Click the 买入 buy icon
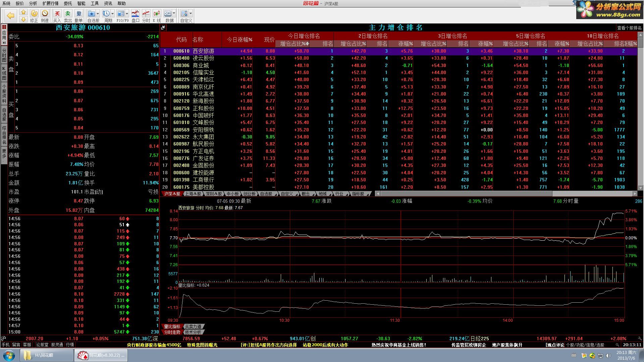Screen dimensions: 644x362 click(x=57, y=13)
